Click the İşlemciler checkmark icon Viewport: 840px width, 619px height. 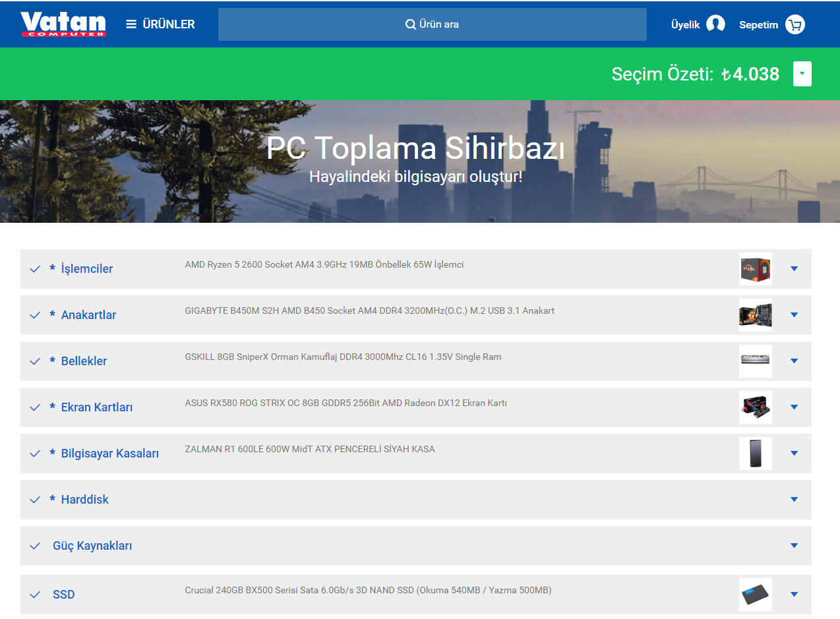[35, 269]
